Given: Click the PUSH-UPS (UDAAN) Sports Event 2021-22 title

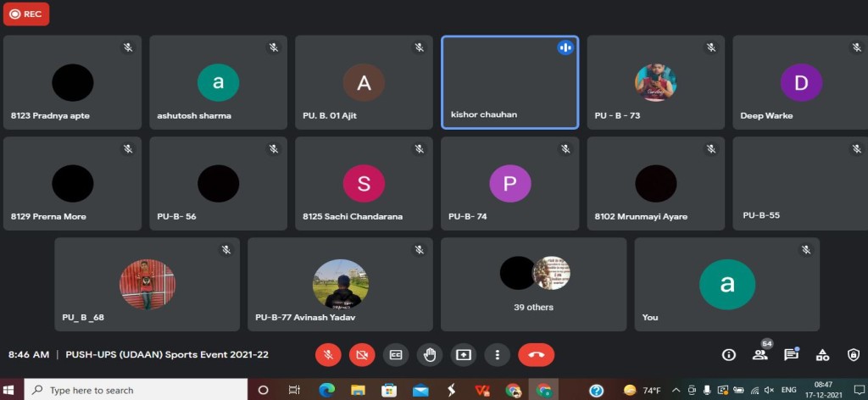Looking at the screenshot, I should tap(167, 354).
